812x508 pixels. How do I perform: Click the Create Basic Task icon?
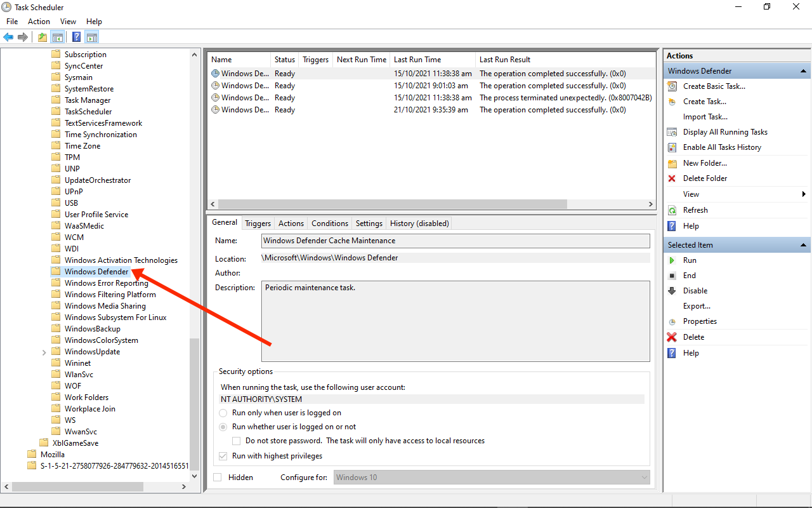(672, 86)
